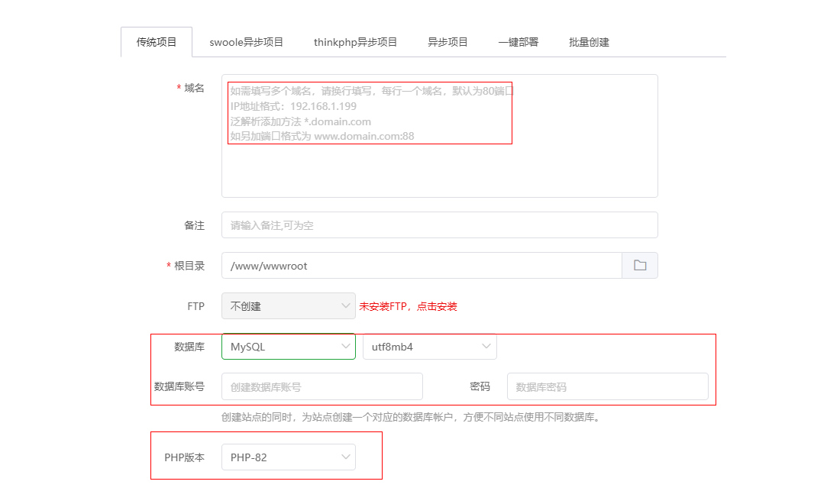Click the 未安装FTP，点击安装 link
Screen dimensions: 840x504
(x=408, y=306)
